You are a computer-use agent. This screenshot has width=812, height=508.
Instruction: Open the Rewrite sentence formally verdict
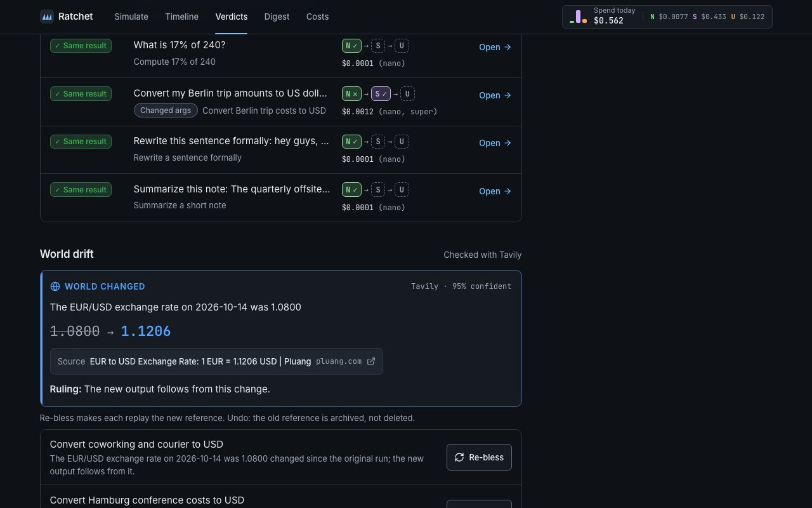pyautogui.click(x=495, y=143)
